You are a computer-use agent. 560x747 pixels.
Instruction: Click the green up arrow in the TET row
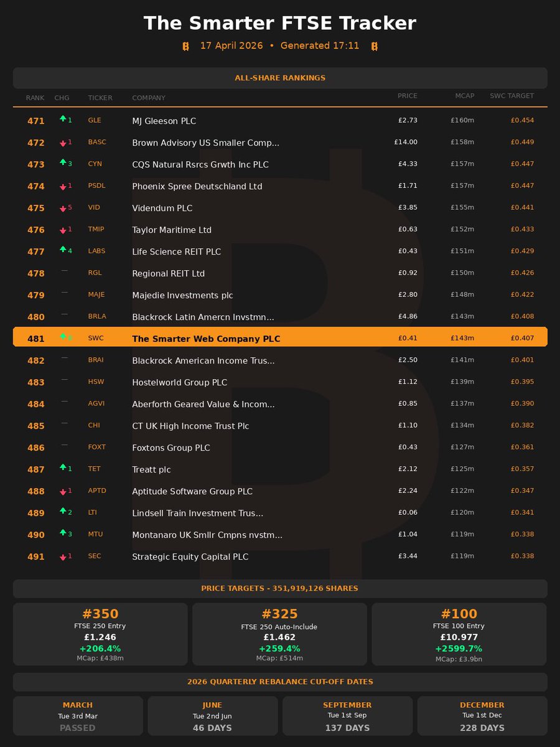tap(63, 467)
